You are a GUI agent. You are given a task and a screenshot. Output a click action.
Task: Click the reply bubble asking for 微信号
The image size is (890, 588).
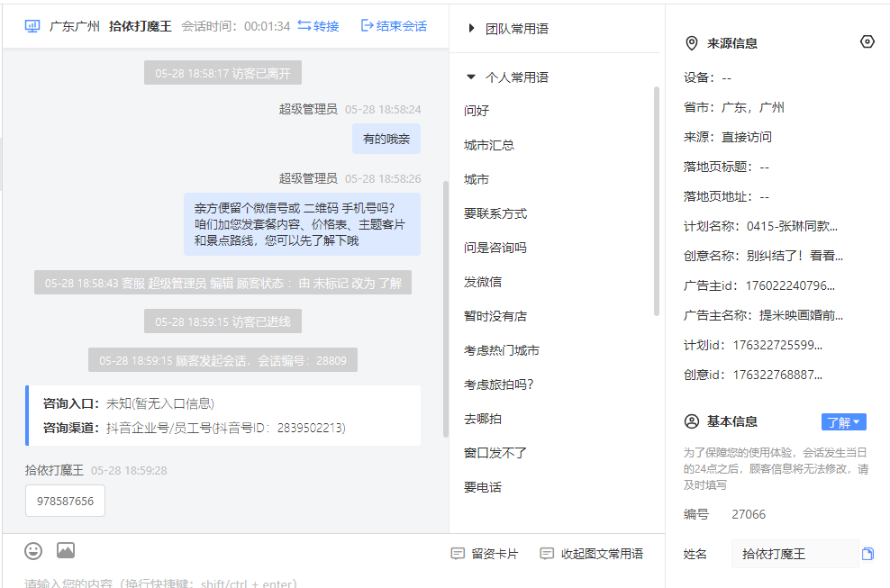tap(302, 224)
